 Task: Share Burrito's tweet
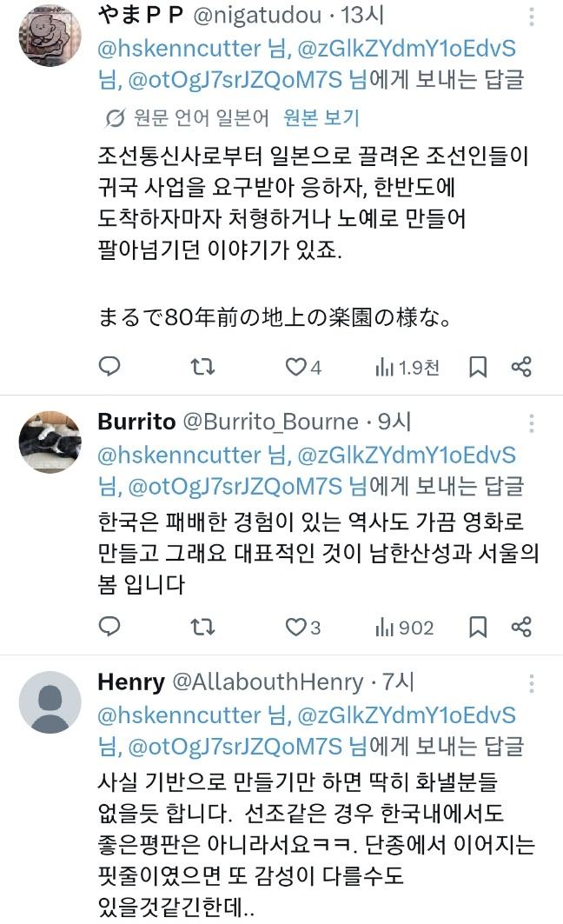click(x=521, y=627)
